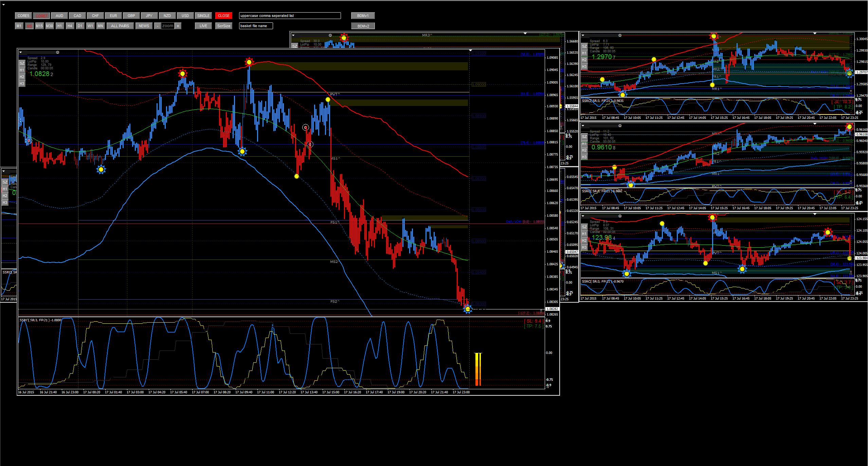The height and width of the screenshot is (466, 868).
Task: Expand main chart dropdown triangle
Action: [21, 52]
